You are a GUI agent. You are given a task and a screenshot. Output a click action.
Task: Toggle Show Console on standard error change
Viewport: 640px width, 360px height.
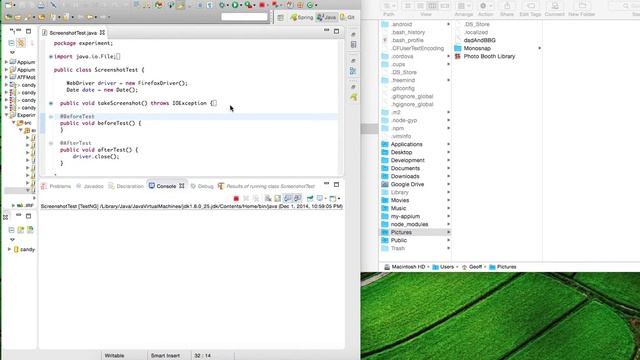[298, 198]
